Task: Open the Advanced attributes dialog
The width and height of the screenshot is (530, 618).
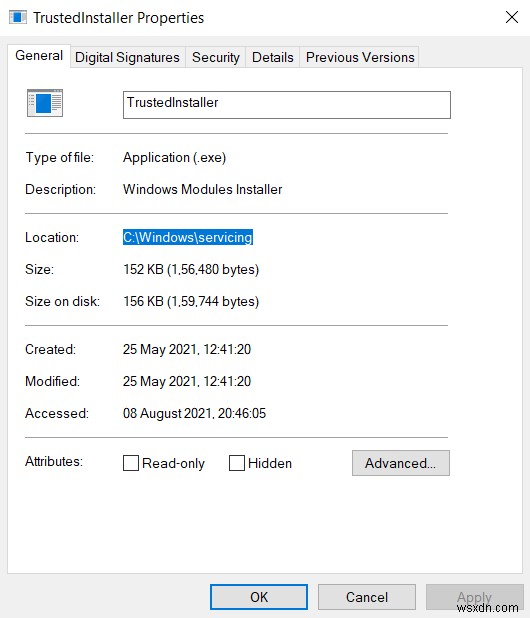Action: pos(401,463)
